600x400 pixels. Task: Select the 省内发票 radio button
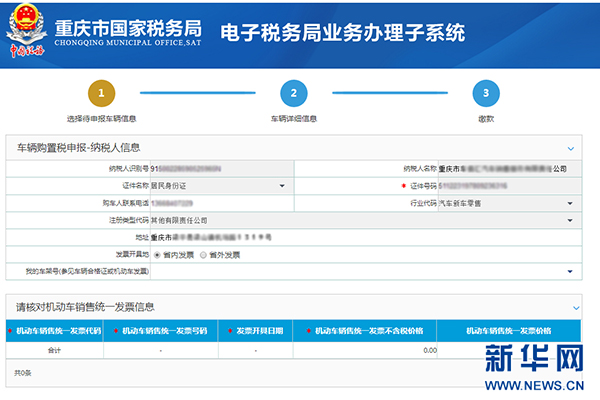click(x=157, y=255)
